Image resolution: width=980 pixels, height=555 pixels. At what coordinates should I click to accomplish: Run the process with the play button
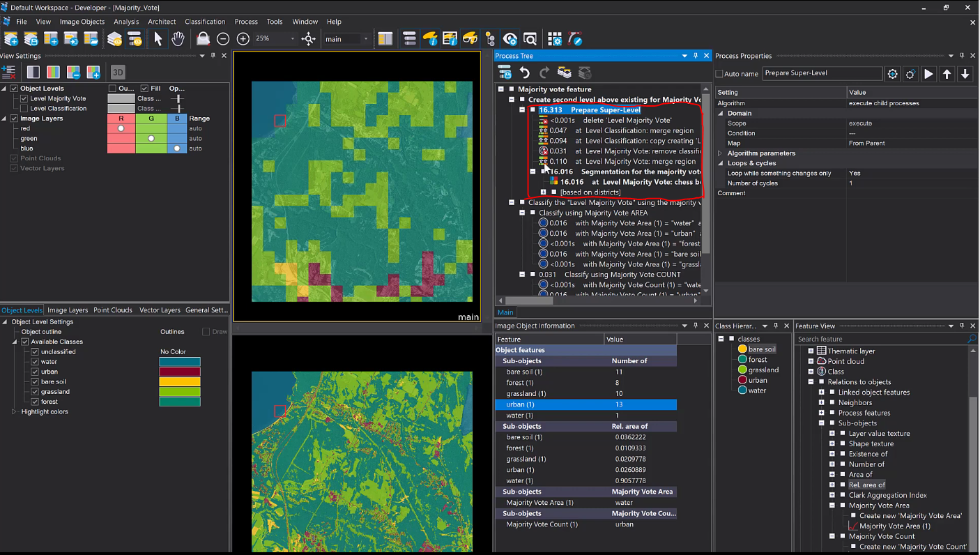[x=928, y=74]
